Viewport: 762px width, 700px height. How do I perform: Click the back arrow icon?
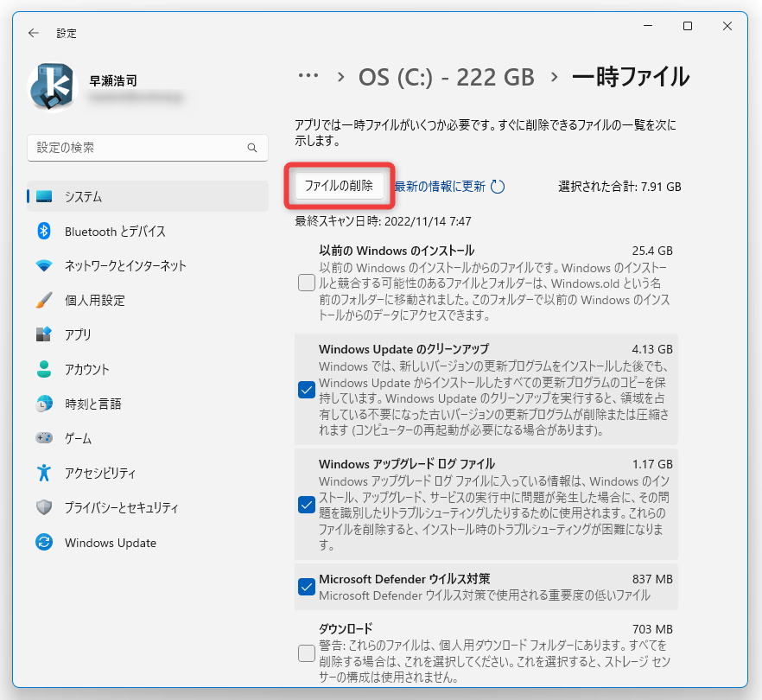(34, 33)
